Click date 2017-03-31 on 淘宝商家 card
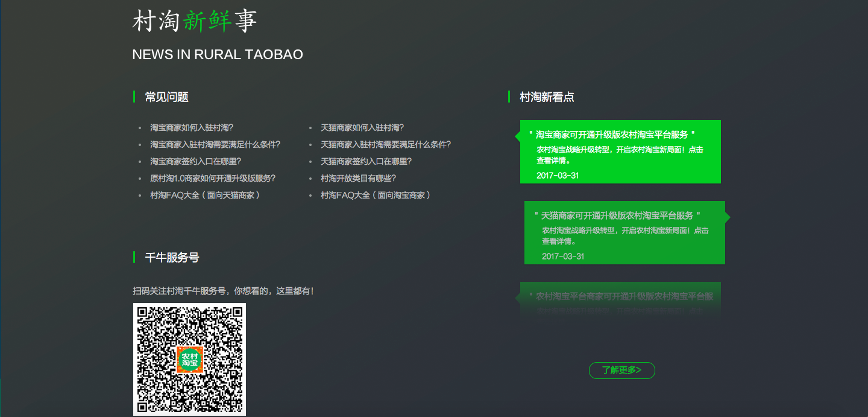868x417 pixels. [558, 176]
